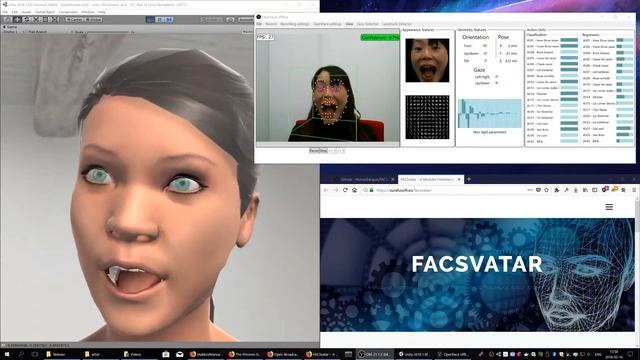
Task: Select Unity's Rotate tool
Action: tap(26, 19)
